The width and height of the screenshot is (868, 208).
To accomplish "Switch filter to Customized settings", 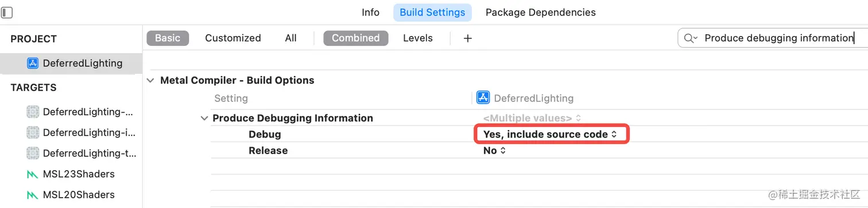I will coord(233,38).
